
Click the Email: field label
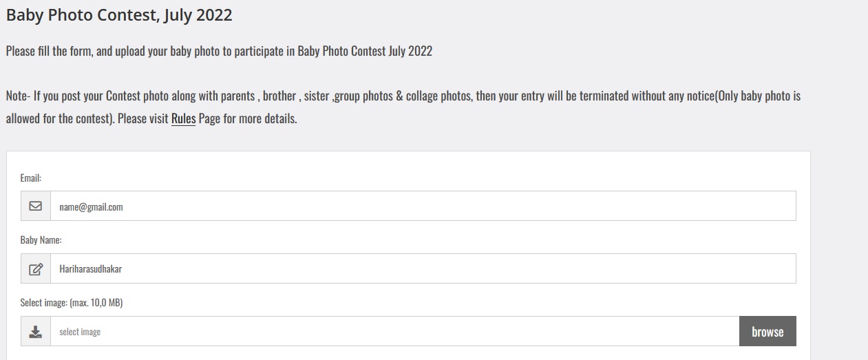pos(31,178)
